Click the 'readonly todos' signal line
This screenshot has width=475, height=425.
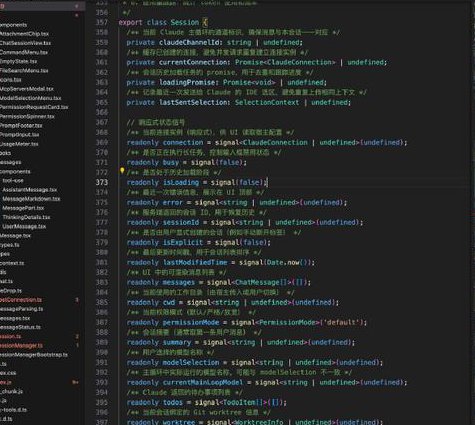[x=207, y=402]
